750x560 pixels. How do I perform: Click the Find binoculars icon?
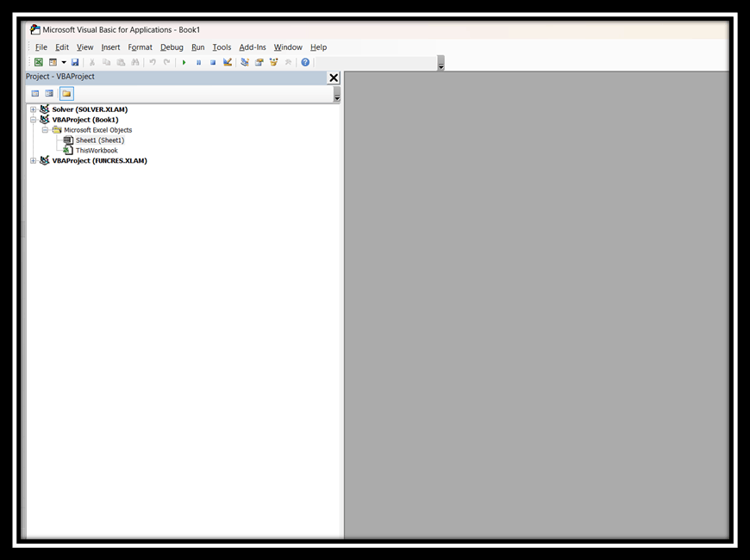point(134,62)
